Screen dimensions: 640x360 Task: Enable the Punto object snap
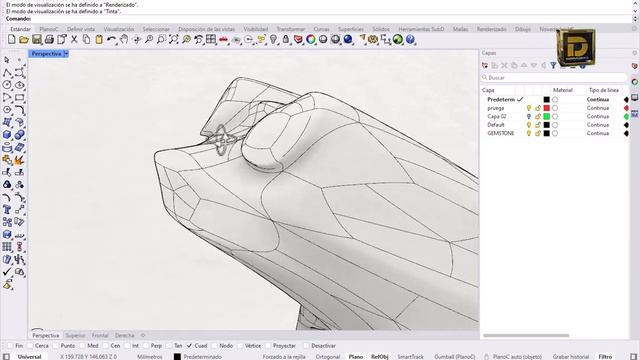pos(56,346)
